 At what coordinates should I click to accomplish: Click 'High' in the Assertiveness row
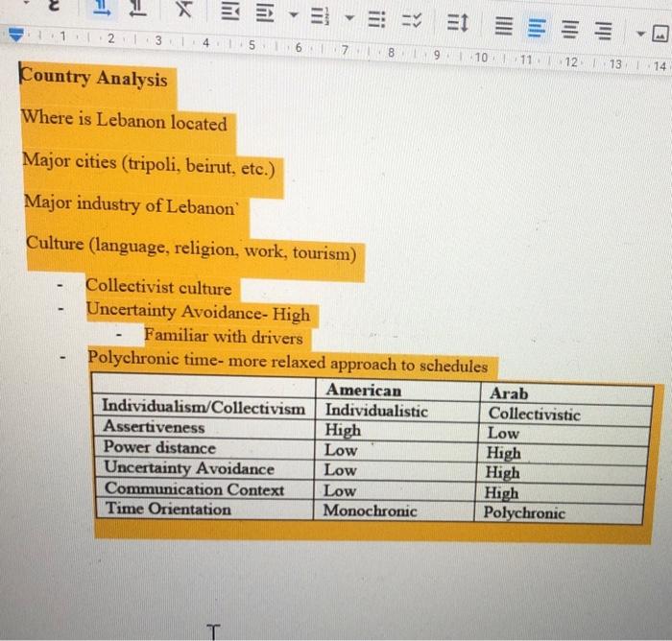(343, 430)
